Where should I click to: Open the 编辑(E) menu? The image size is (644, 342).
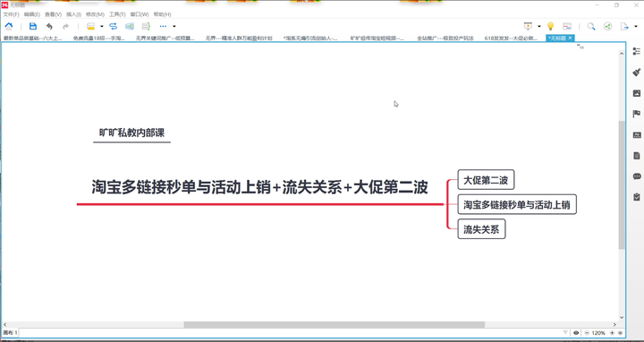[x=32, y=14]
